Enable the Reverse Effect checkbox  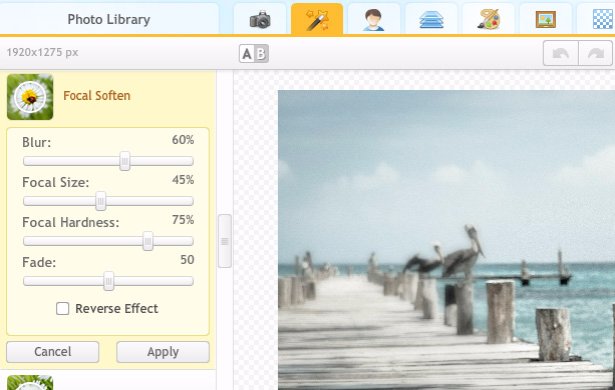click(x=62, y=308)
